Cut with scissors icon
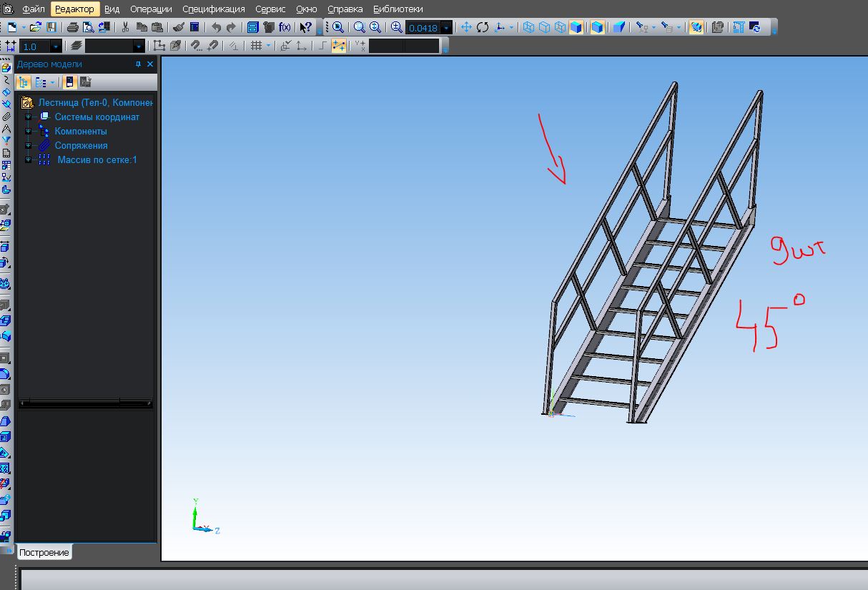This screenshot has width=868, height=590. click(x=125, y=27)
